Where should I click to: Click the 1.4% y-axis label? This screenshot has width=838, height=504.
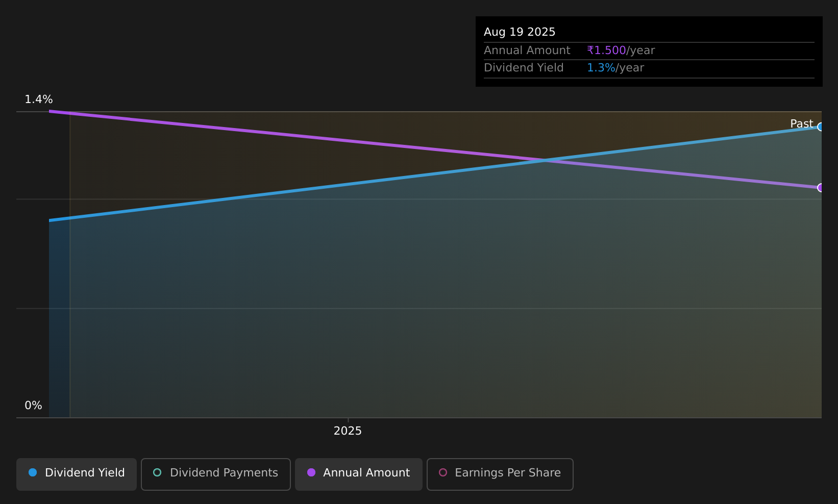pos(39,99)
